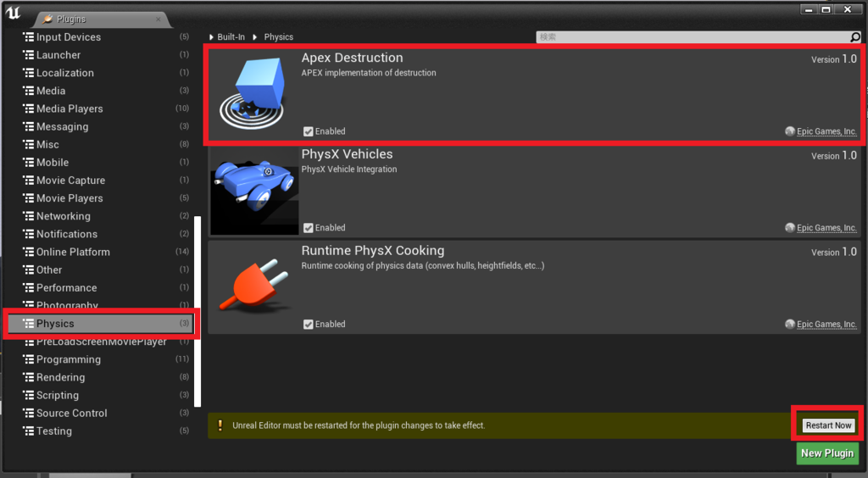Screen dimensions: 868x478
Task: Minimize the Plugins window
Action: pyautogui.click(x=809, y=9)
